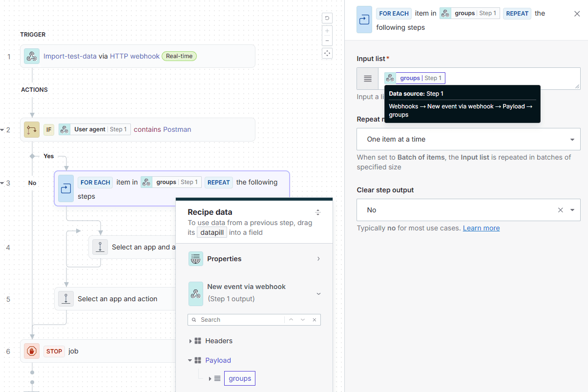Click the hamburger icon next to Input list

(367, 79)
